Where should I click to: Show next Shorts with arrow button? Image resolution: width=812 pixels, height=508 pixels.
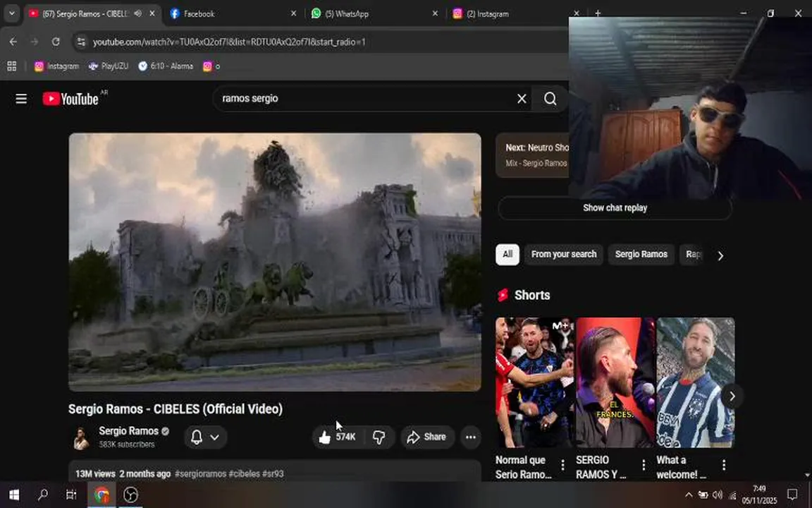point(732,397)
